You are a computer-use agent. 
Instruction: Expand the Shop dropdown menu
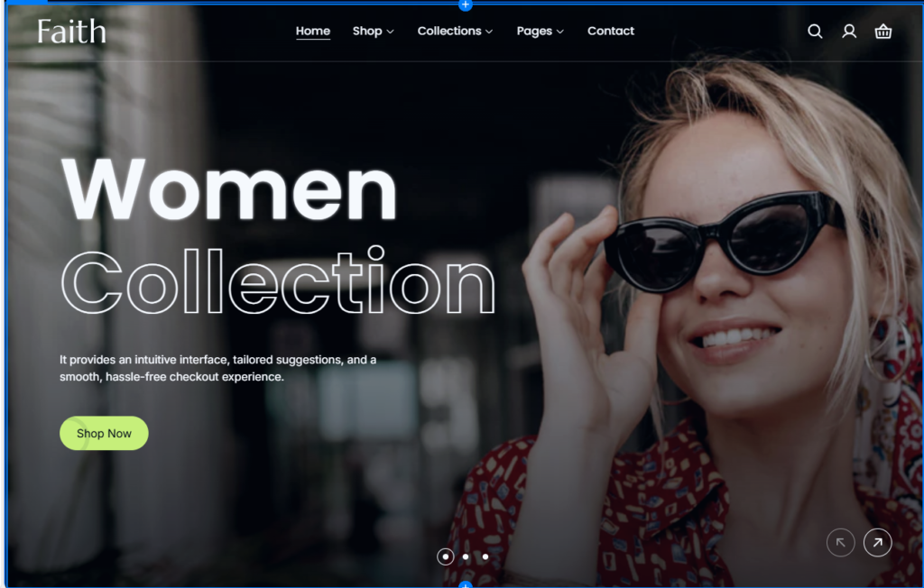click(373, 32)
